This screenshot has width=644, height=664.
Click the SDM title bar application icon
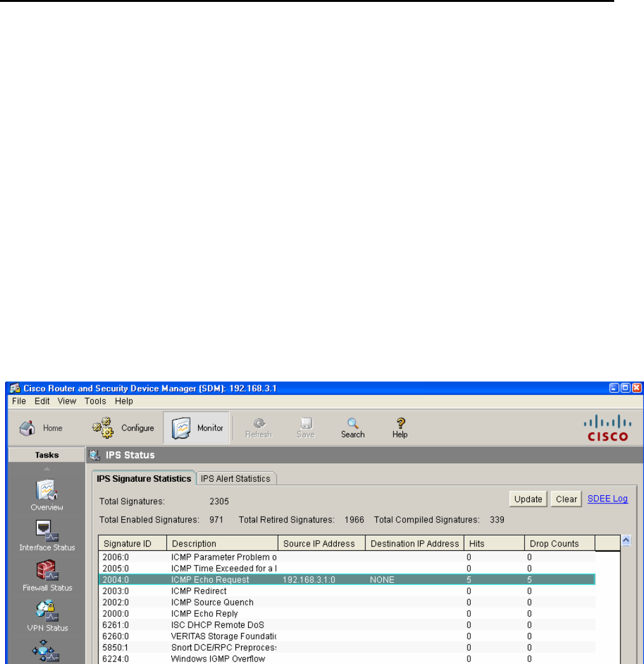[x=15, y=388]
